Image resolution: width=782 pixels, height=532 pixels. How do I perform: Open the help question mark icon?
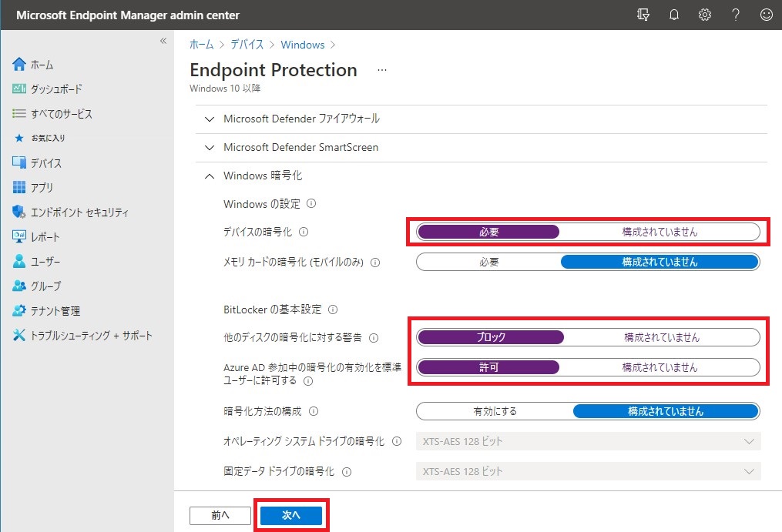point(736,15)
